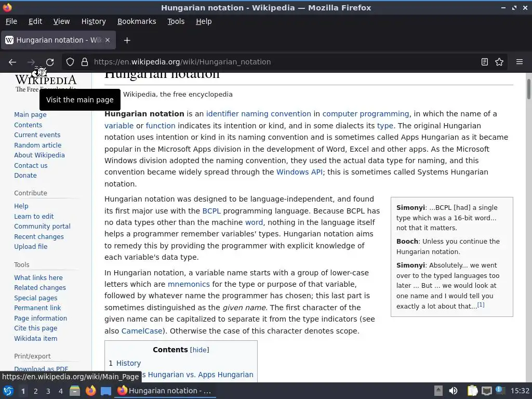Toggle Reader View icon in address bar
This screenshot has height=399, width=532.
[485, 62]
